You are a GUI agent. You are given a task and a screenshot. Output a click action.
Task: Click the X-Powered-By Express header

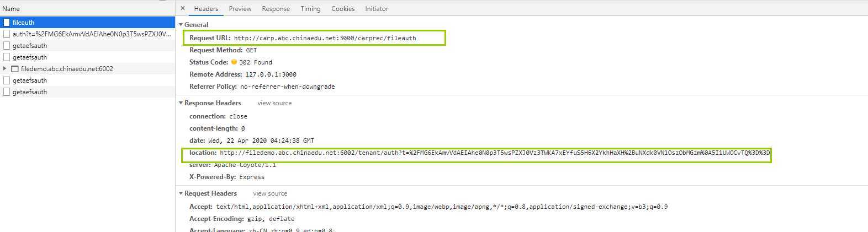[x=227, y=177]
